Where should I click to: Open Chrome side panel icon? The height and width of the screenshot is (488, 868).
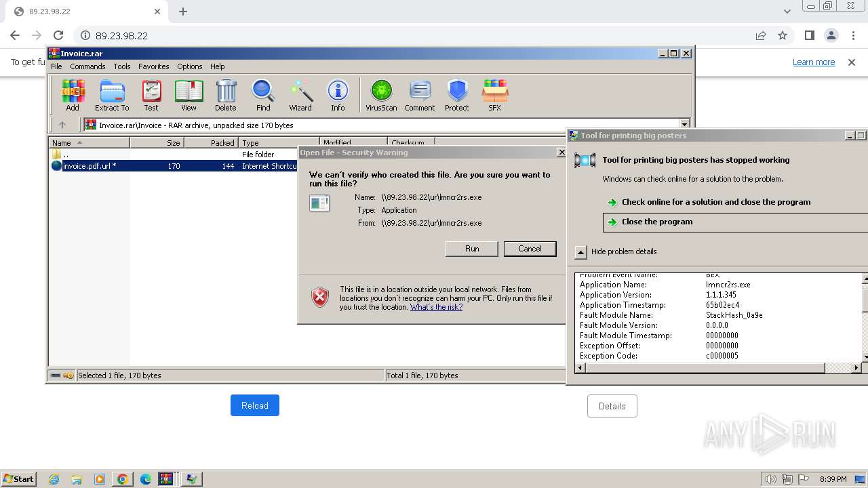pos(809,35)
